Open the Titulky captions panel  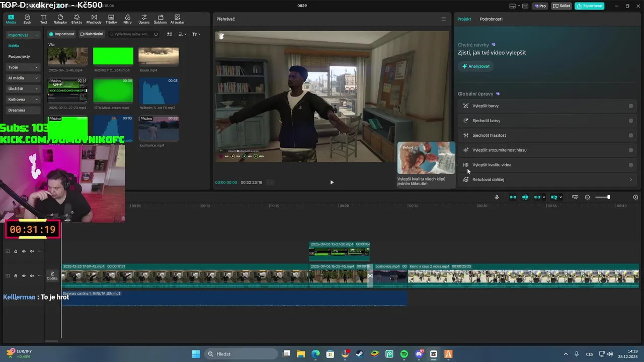pos(111,19)
